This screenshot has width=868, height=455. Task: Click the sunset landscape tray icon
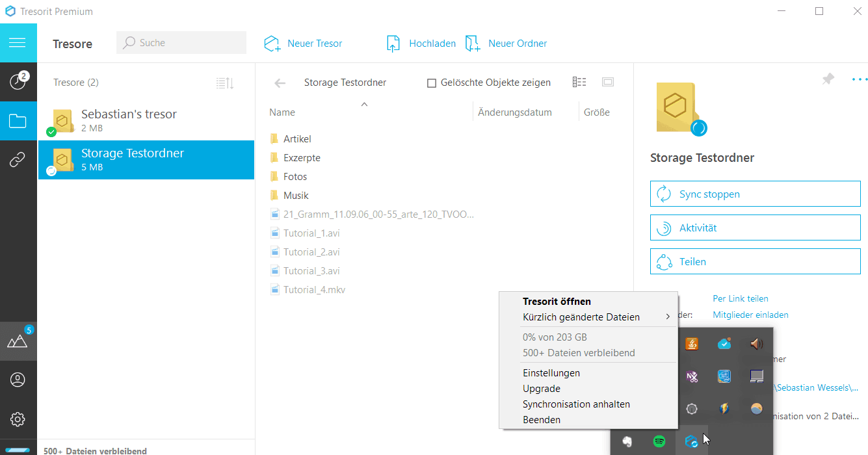756,408
